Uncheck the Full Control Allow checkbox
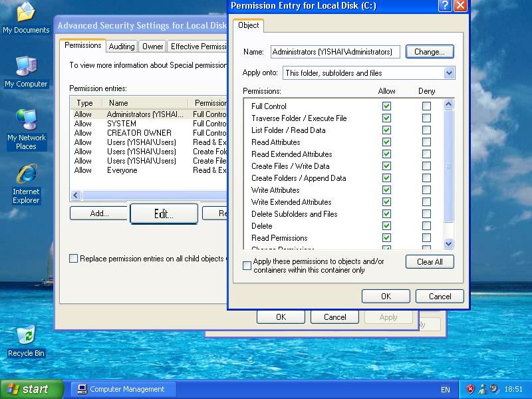The width and height of the screenshot is (532, 399). click(386, 106)
